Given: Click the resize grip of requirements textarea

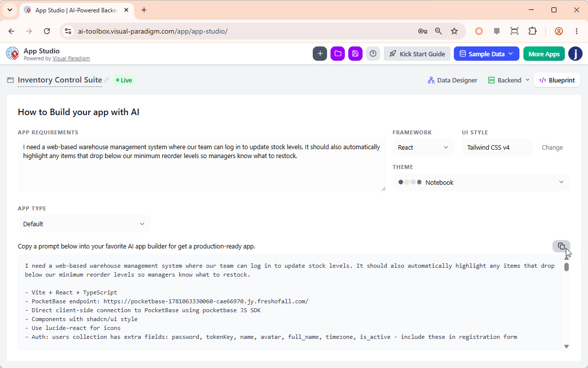Looking at the screenshot, I should [383, 189].
